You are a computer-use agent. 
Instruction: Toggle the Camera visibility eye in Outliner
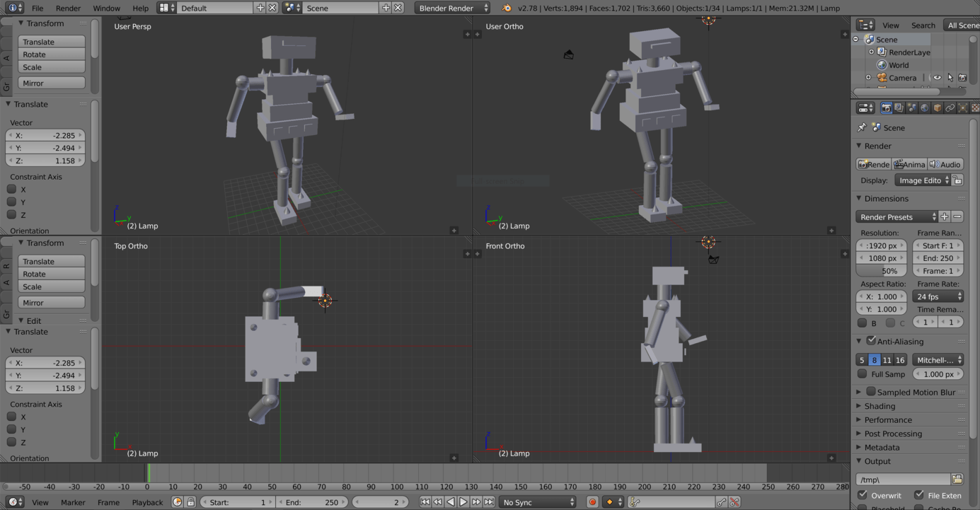935,78
